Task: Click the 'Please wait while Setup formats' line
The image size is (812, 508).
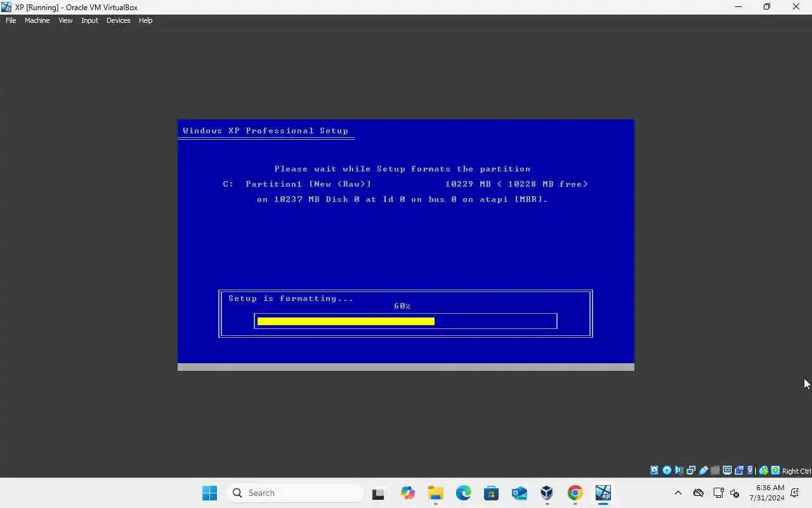Action: [402, 169]
